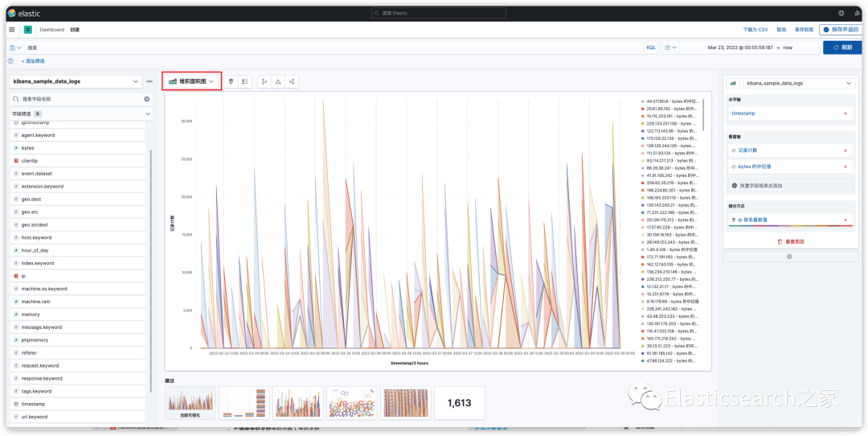Screen dimensions: 868x436
Task: Click the chart legend scrollbar
Action: (703, 115)
